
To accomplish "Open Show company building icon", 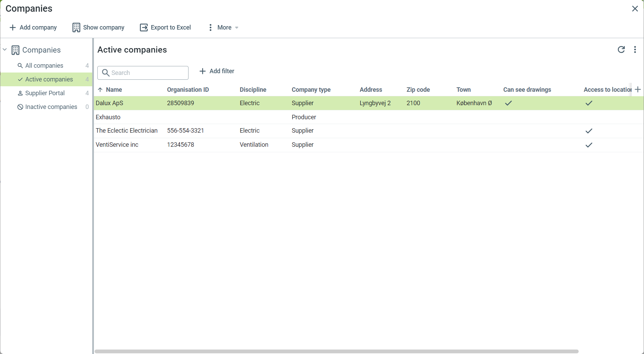I will 76,27.
